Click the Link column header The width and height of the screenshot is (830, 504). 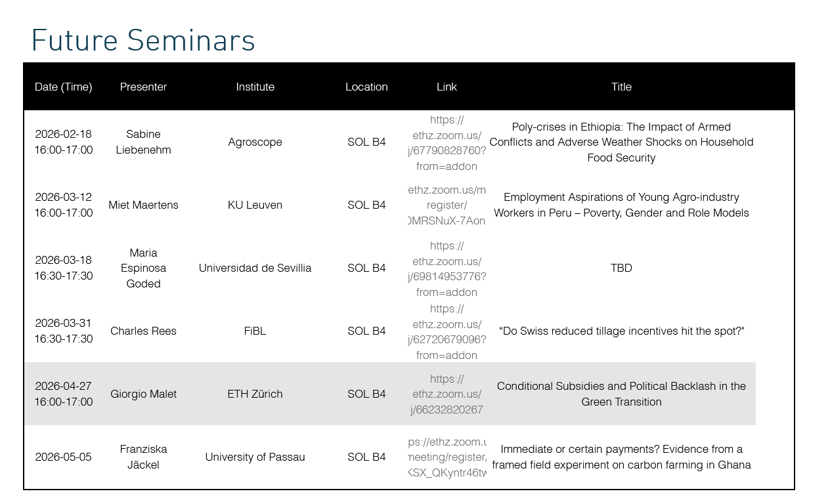tap(447, 87)
